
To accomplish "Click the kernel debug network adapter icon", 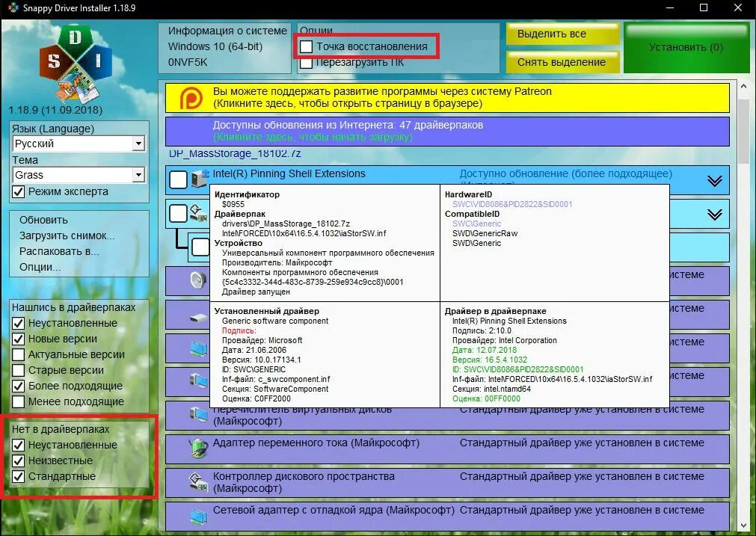I will pos(198,515).
